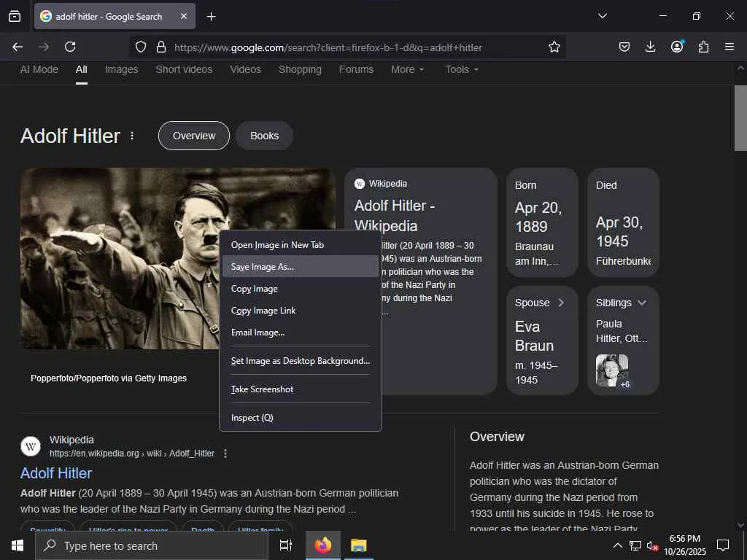747x560 pixels.
Task: Open the Born Apr 20, 1889 card
Action: (542, 222)
